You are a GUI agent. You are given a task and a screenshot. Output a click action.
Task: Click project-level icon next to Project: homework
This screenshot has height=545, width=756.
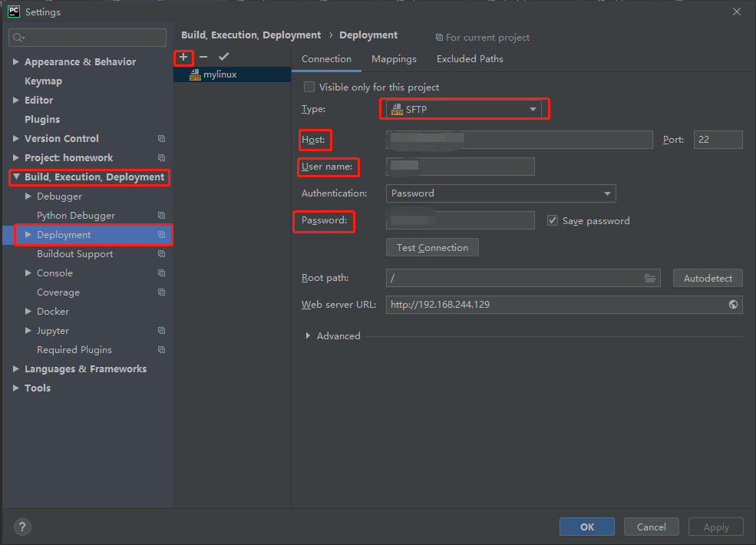point(161,158)
